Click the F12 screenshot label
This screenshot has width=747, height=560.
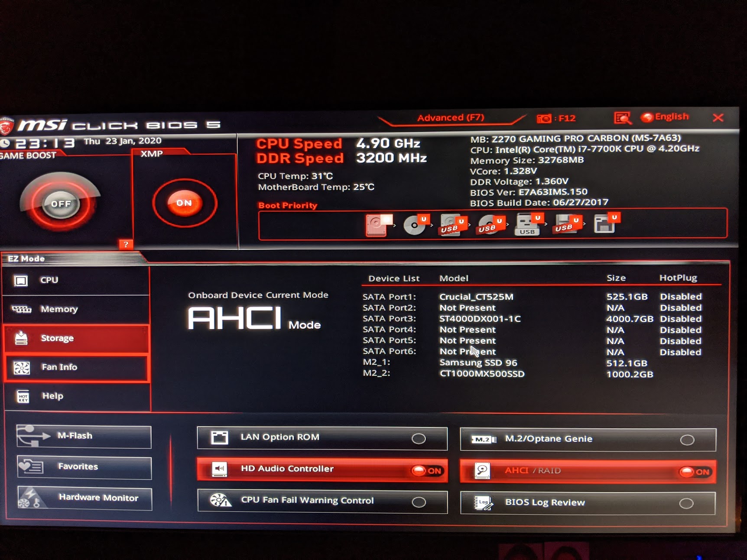point(567,118)
